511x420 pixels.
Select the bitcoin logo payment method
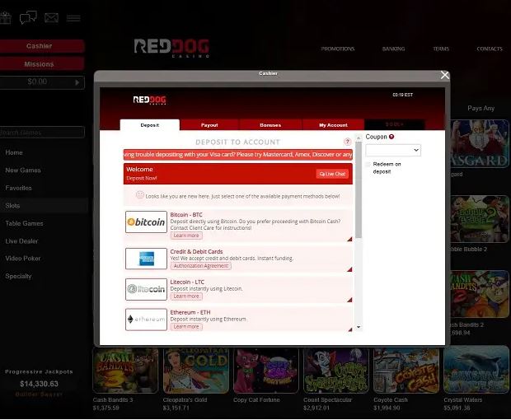[x=146, y=222]
